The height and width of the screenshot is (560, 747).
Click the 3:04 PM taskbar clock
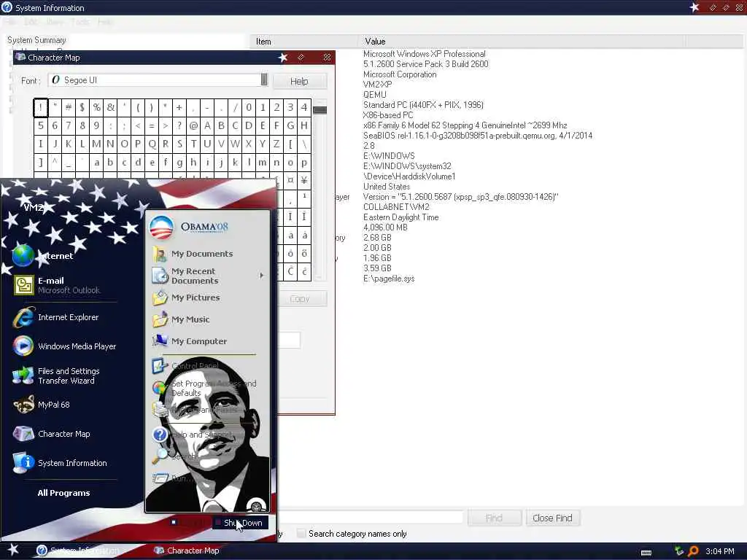click(x=719, y=551)
